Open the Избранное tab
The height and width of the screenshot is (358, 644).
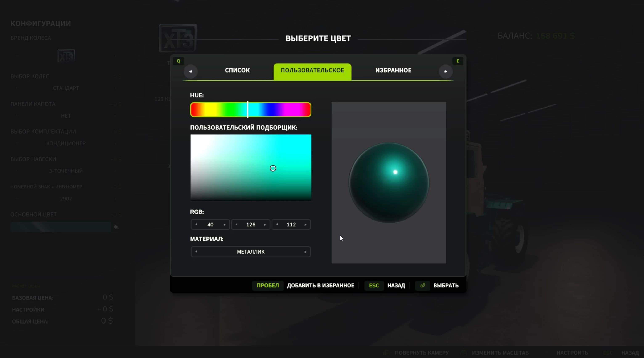[393, 70]
